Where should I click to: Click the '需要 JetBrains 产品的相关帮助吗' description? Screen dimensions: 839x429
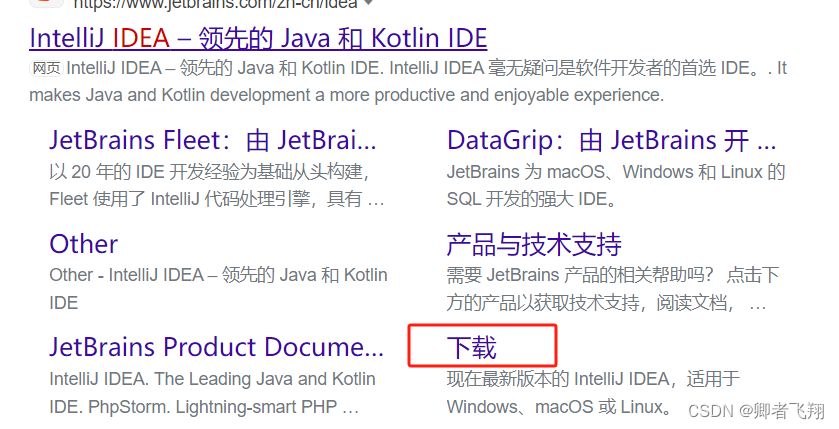613,275
